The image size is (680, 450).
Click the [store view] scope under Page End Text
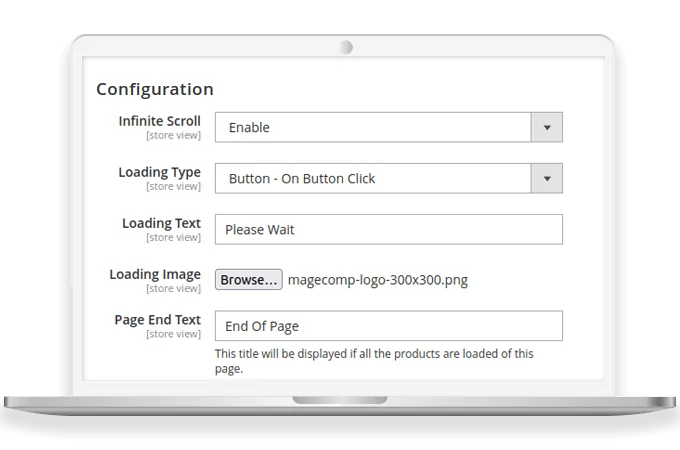coord(173,334)
